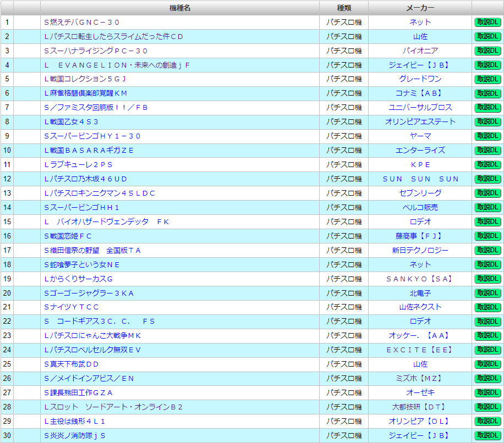Open the Ｌパチスロベルセルク無双ＥＶ link
Image resolution: width=504 pixels, height=443 pixels.
[92, 350]
